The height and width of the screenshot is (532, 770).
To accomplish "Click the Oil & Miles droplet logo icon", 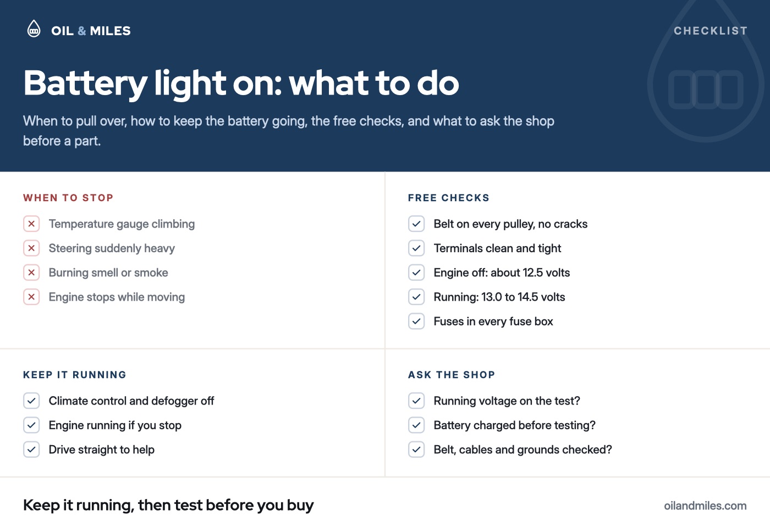I will [34, 29].
